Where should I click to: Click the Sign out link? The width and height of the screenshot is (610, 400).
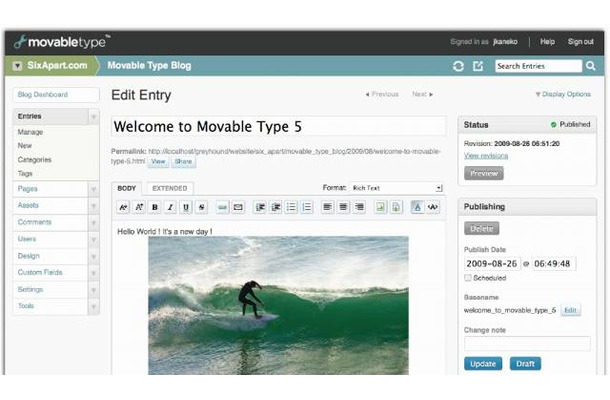[x=580, y=42]
